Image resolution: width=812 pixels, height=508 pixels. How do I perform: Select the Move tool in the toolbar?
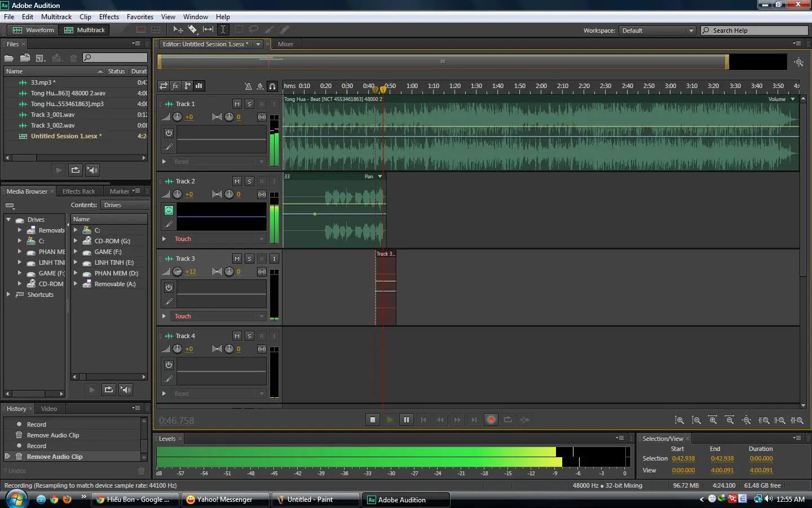pos(178,29)
